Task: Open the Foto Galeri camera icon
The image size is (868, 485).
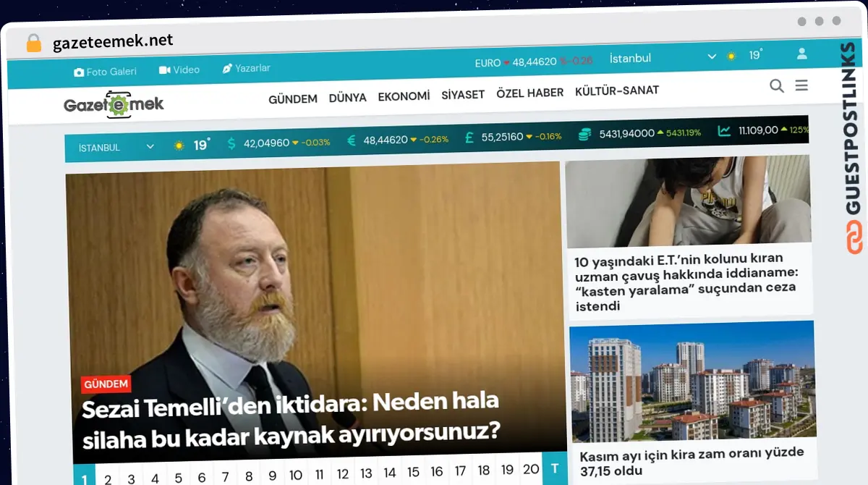Action: click(79, 72)
